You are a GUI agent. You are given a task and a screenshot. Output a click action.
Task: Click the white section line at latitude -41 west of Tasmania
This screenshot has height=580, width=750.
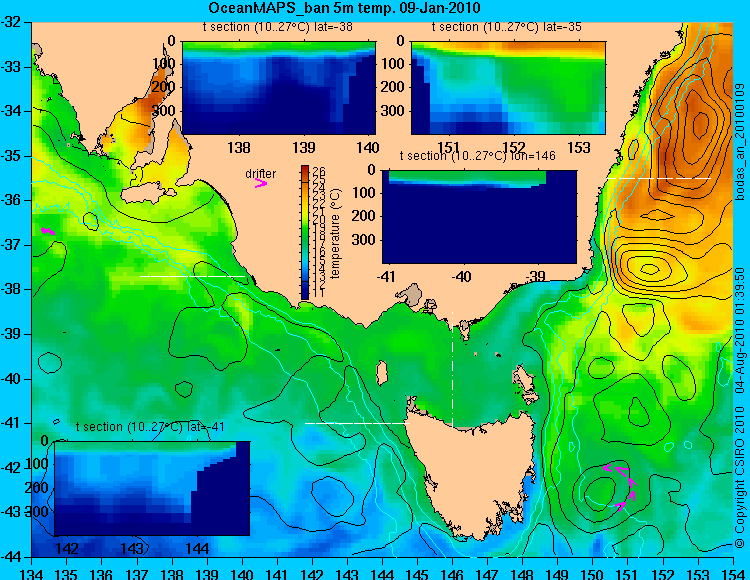pos(357,423)
